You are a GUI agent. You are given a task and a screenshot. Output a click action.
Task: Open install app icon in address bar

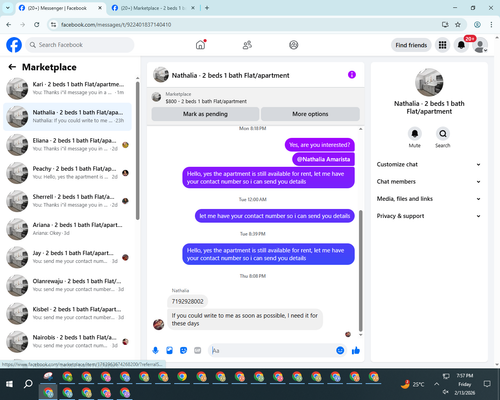pos(445,25)
